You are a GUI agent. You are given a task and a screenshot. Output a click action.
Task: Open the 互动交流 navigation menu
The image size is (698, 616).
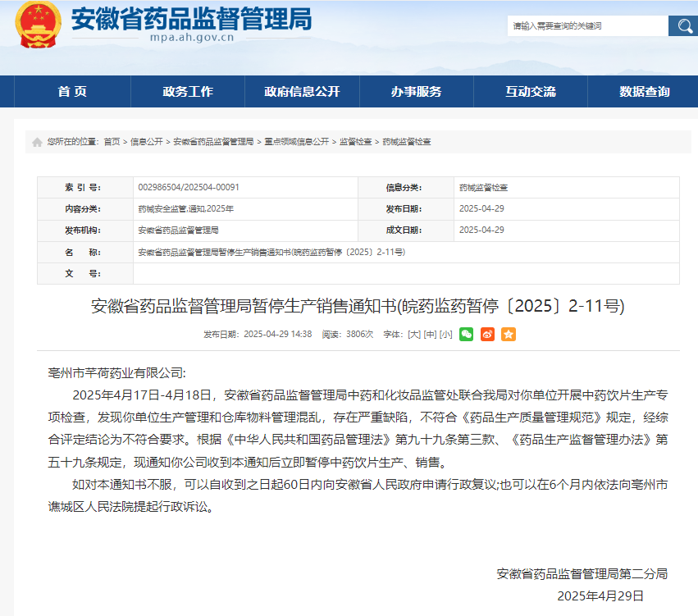click(x=531, y=91)
